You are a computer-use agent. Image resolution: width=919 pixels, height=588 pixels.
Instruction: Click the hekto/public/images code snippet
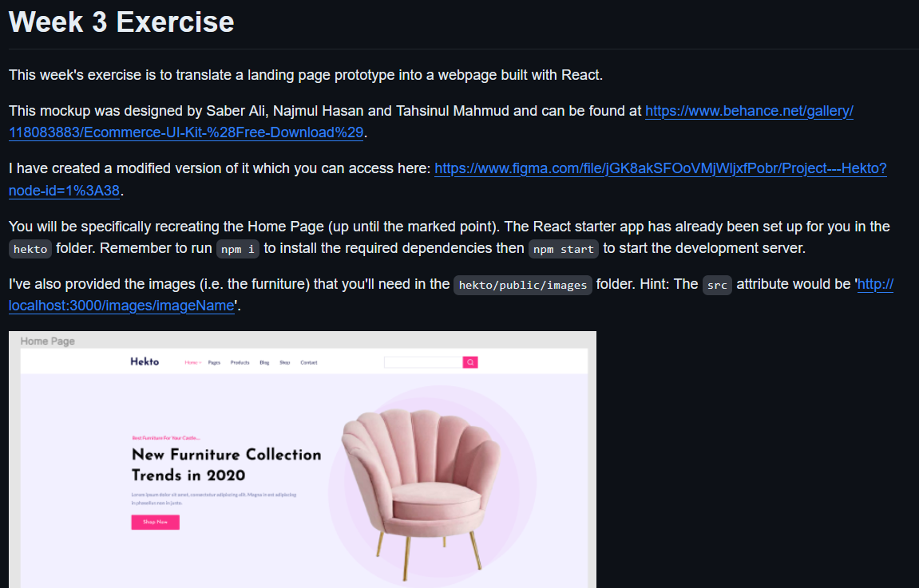(523, 285)
